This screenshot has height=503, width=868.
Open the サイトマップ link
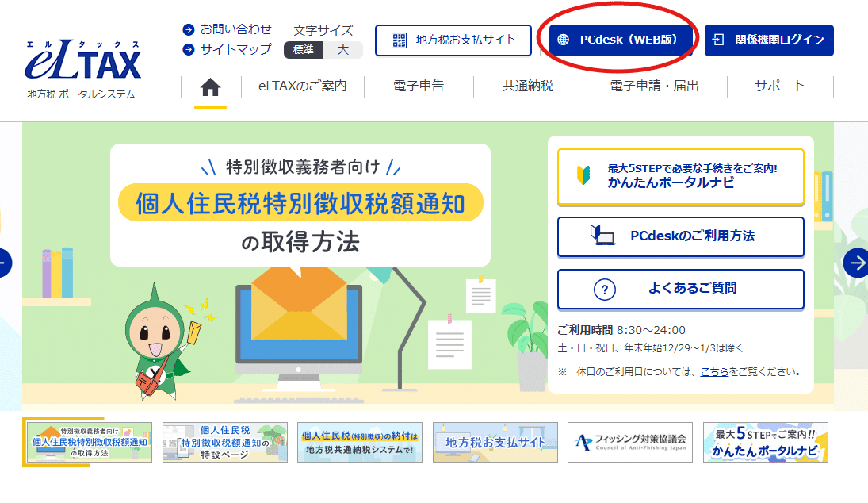[x=235, y=49]
